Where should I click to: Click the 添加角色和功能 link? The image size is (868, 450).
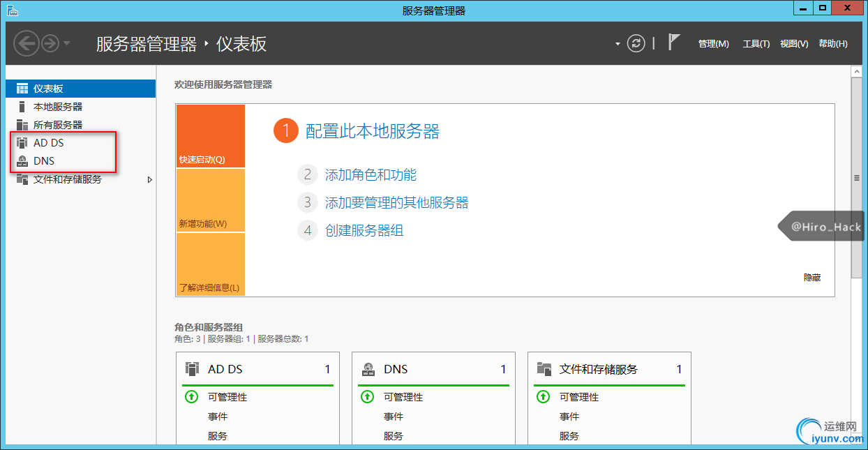pyautogui.click(x=371, y=175)
